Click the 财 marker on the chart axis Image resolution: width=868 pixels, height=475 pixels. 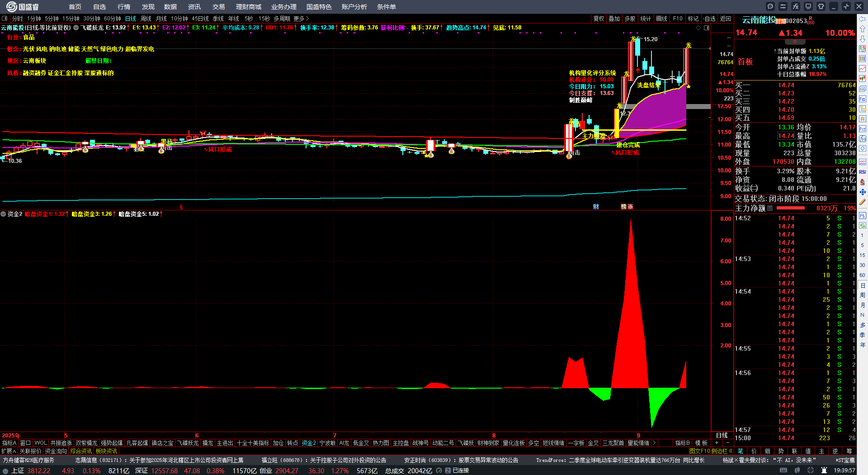coord(596,207)
